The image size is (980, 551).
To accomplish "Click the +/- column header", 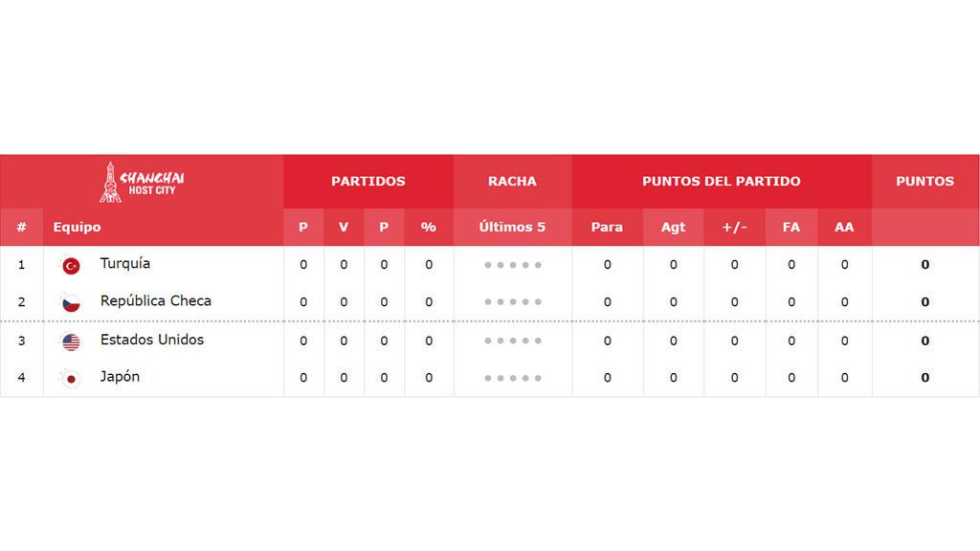I will point(734,227).
